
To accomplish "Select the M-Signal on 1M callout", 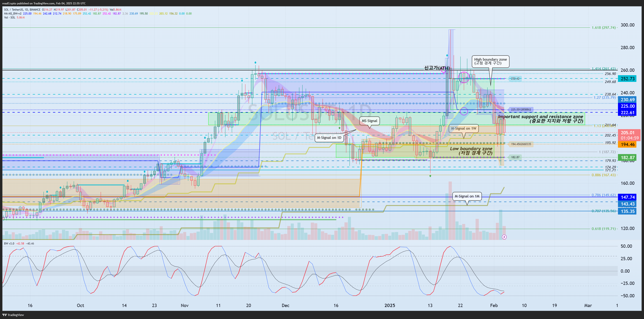I will tap(467, 196).
